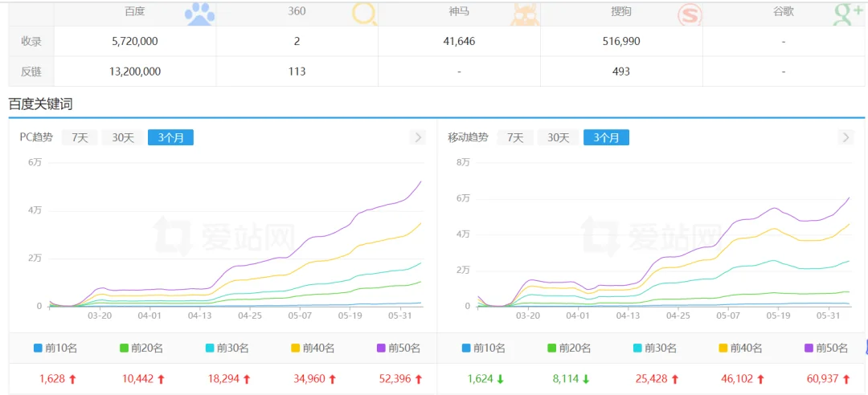The height and width of the screenshot is (395, 868).
Task: Click PC top-20 keyword count 10,442
Action: click(138, 379)
